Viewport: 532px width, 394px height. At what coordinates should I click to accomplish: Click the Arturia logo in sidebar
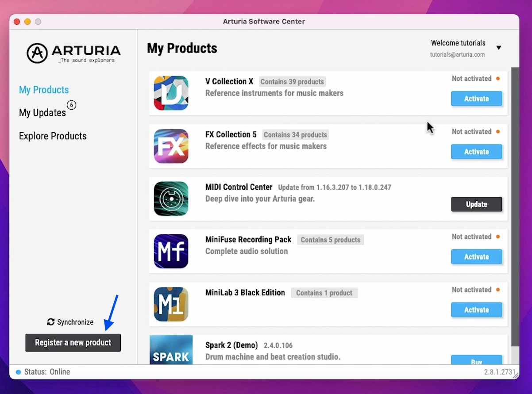point(73,54)
